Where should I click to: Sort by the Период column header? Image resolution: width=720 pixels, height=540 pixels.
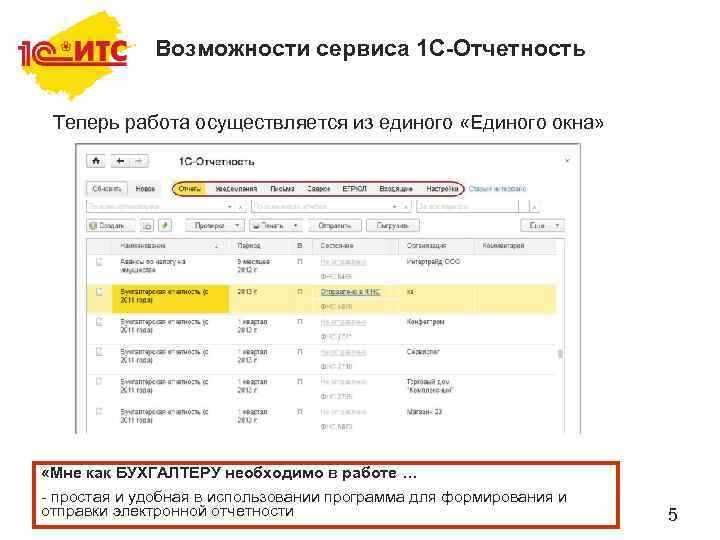point(259,246)
